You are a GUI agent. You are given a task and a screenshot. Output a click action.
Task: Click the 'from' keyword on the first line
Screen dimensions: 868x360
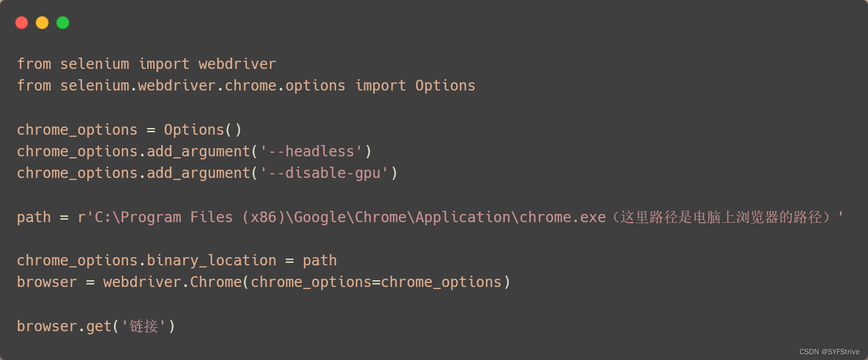pyautogui.click(x=34, y=64)
